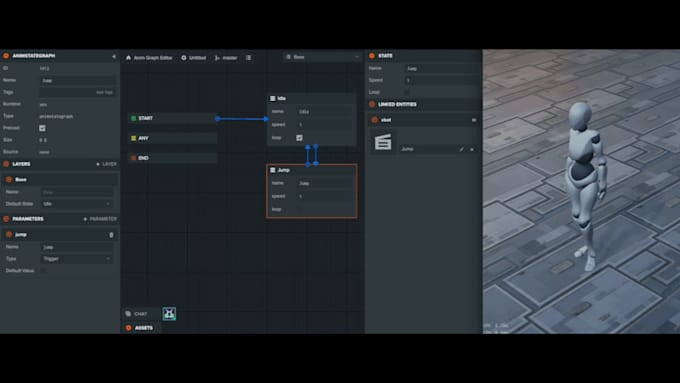Toggle the Preload checkbox

(x=42, y=128)
